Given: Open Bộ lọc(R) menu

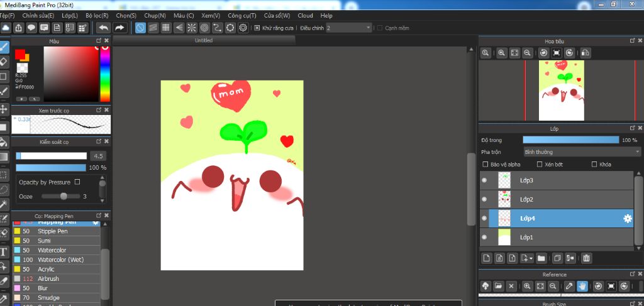Looking at the screenshot, I should (x=97, y=16).
